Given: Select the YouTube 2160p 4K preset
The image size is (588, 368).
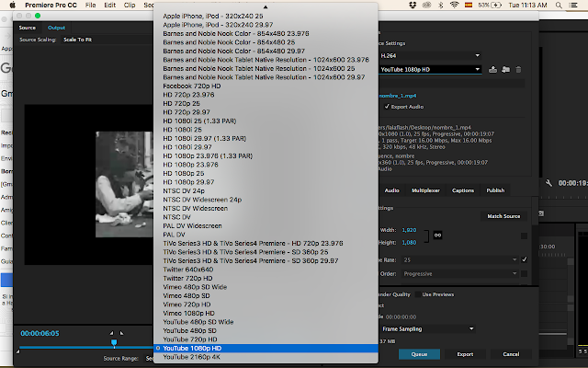Looking at the screenshot, I should (x=266, y=357).
